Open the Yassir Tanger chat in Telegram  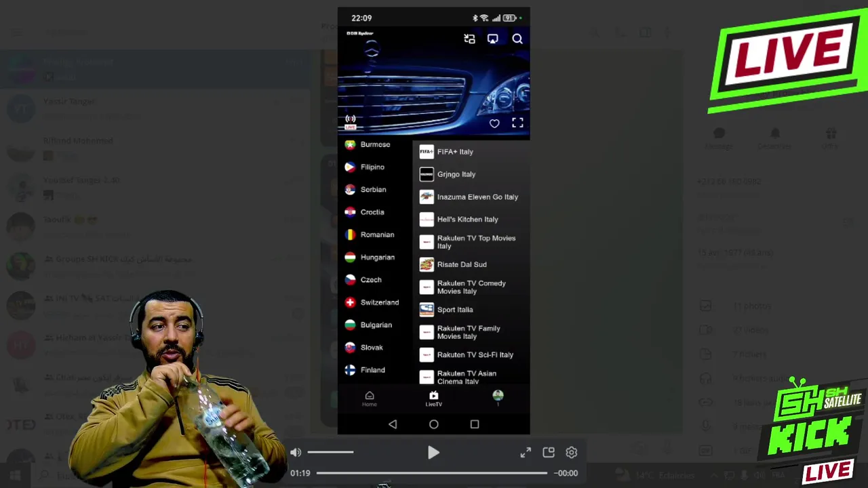[x=156, y=108]
